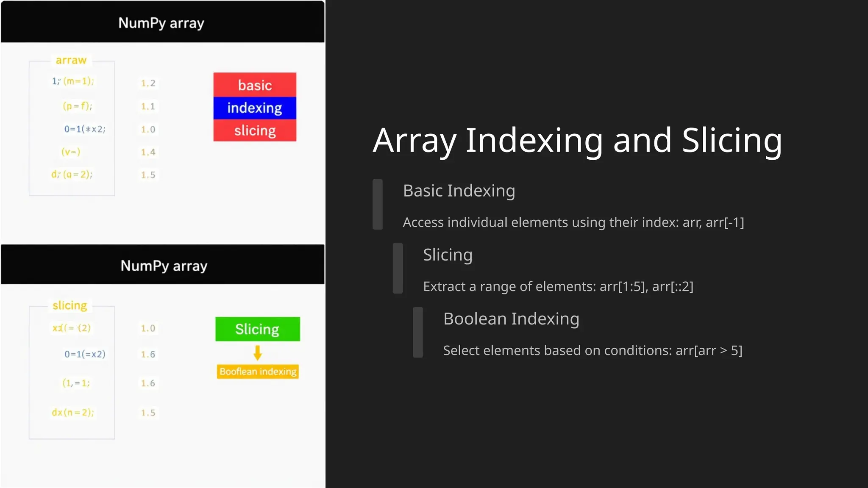
Task: Click the slide title 'Array Indexing and Slicing'
Action: [577, 141]
